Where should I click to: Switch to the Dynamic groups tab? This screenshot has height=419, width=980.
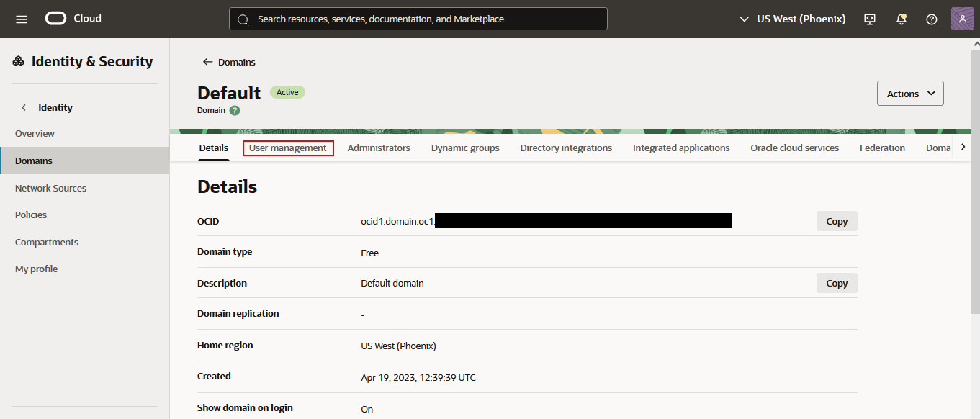coord(465,148)
